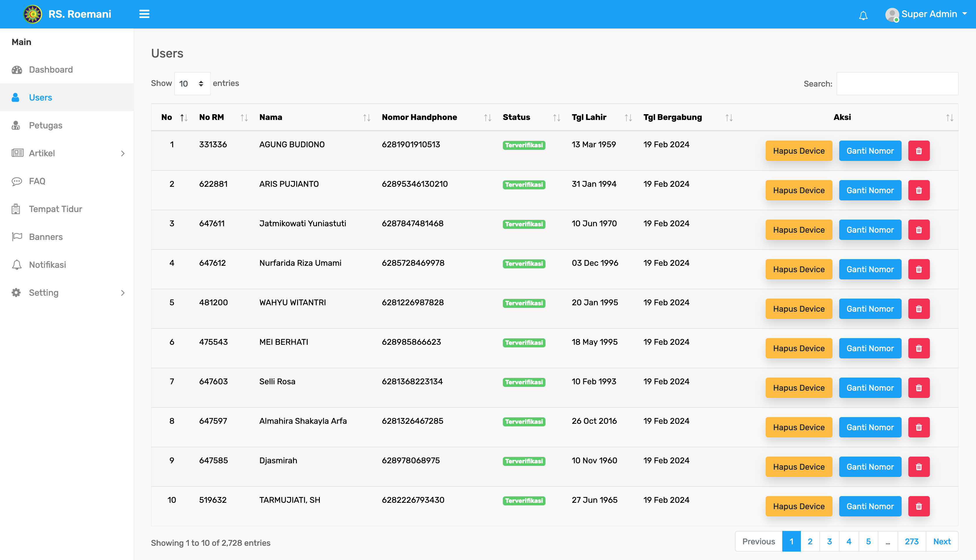Click the Notifikasi bell icon in sidebar

tap(17, 265)
